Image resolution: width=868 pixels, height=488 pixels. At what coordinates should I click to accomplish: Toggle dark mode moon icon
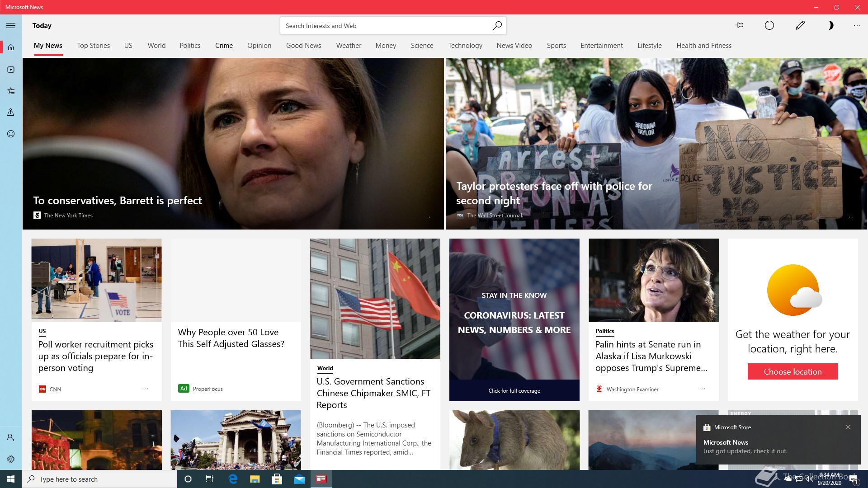coord(830,25)
